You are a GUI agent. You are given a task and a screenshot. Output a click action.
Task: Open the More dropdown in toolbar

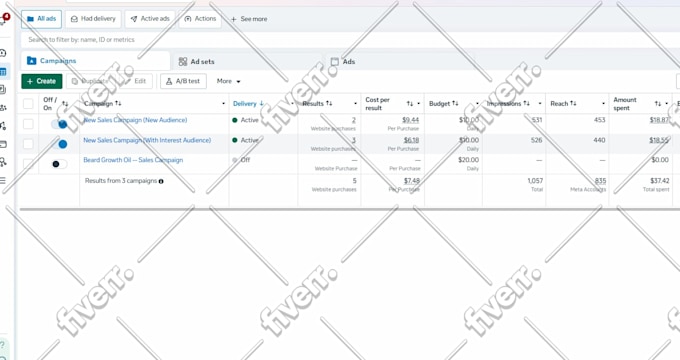pos(229,81)
